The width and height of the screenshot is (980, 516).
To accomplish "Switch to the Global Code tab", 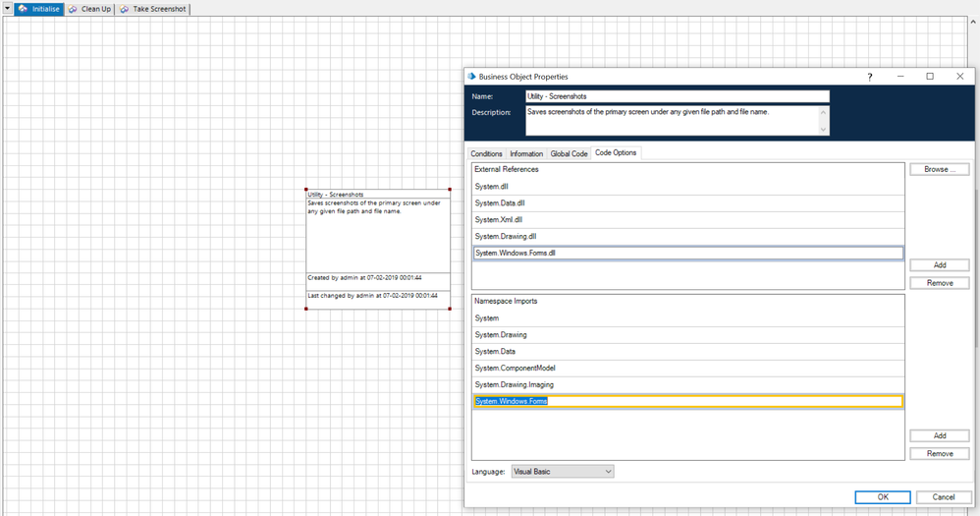I will pyautogui.click(x=569, y=153).
